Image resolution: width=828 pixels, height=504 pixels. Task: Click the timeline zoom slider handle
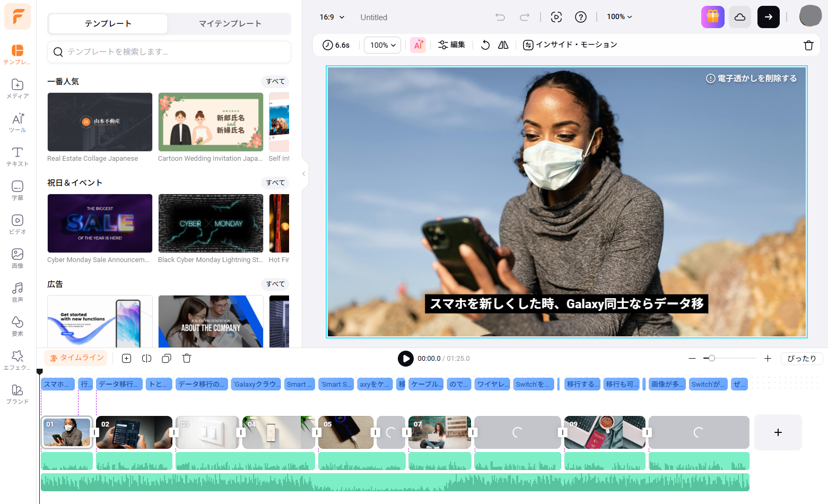point(712,359)
